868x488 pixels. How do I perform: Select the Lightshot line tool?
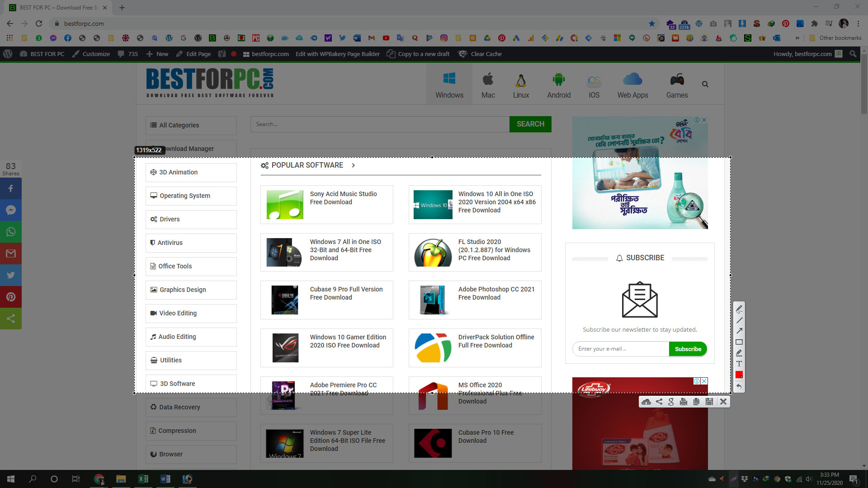tap(739, 320)
